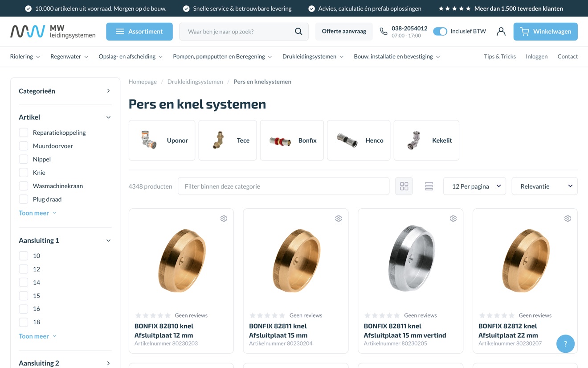Open BONFIX 82810 knel Afsluitplaat 12 mm

point(164,331)
